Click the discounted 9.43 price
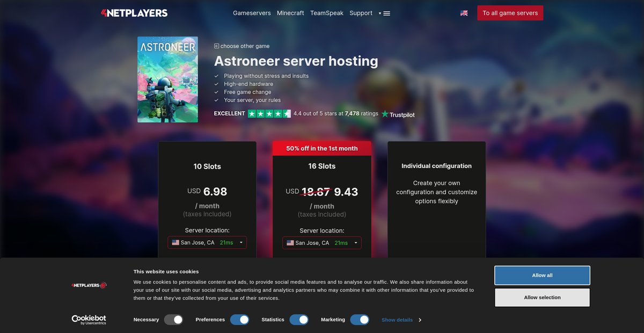This screenshot has width=644, height=333. click(346, 192)
